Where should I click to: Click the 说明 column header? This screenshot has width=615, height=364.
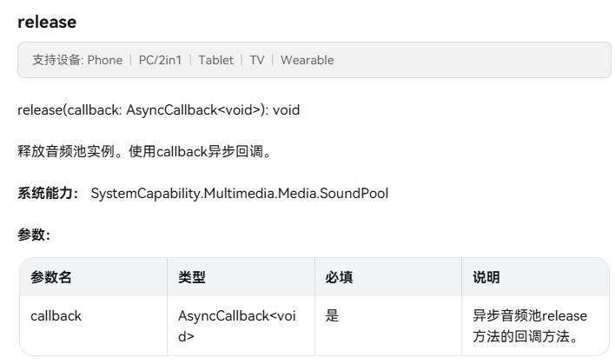(486, 278)
